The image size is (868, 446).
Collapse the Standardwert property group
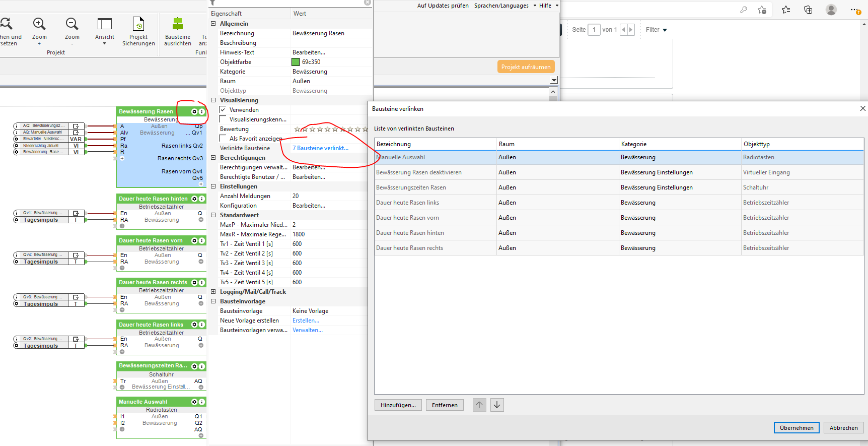tap(213, 215)
